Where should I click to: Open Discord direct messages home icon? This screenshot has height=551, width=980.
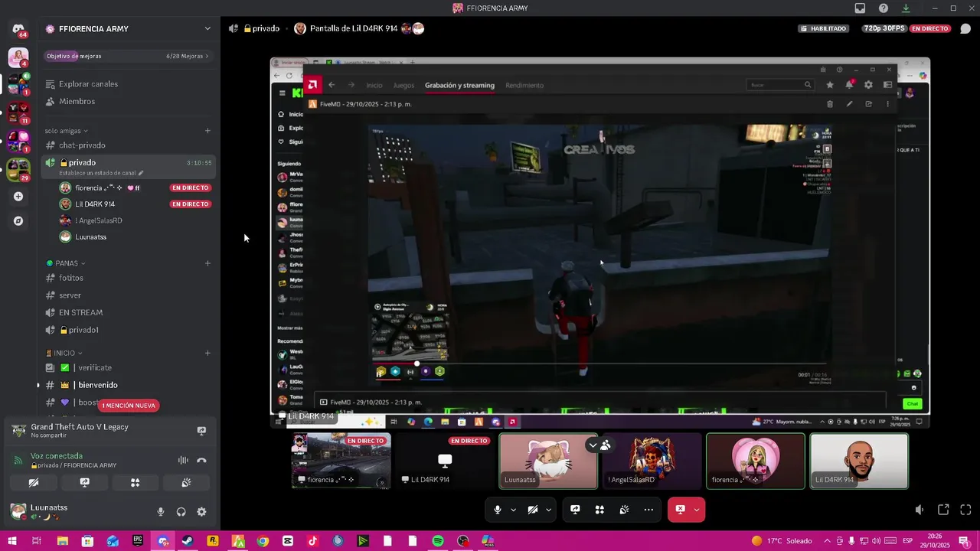click(18, 29)
